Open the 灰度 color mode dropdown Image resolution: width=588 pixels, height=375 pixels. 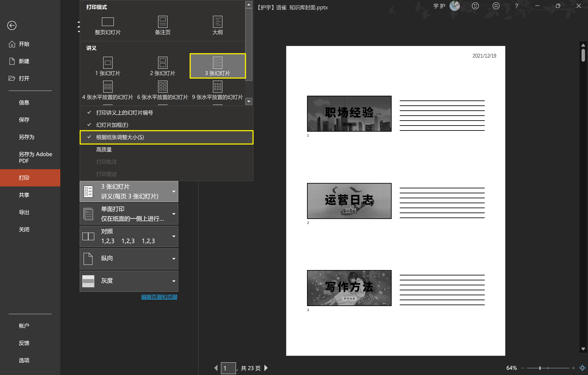(x=129, y=281)
